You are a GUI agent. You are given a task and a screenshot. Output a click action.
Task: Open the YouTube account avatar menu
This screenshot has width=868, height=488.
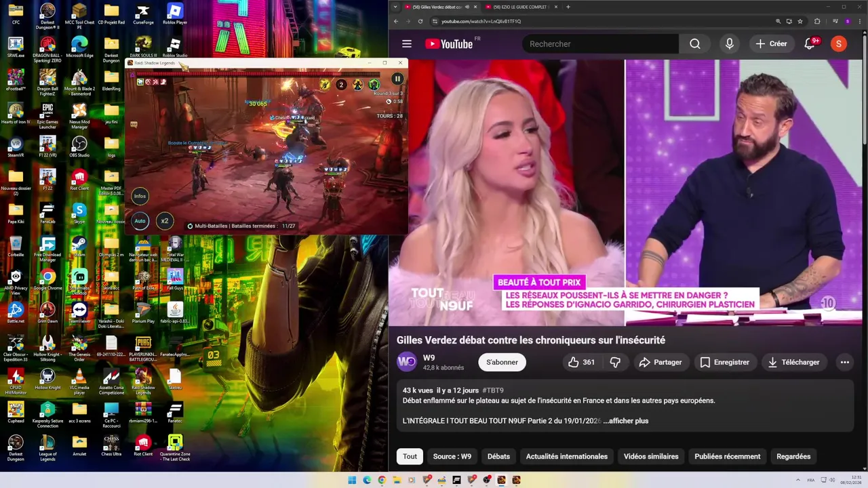[839, 44]
